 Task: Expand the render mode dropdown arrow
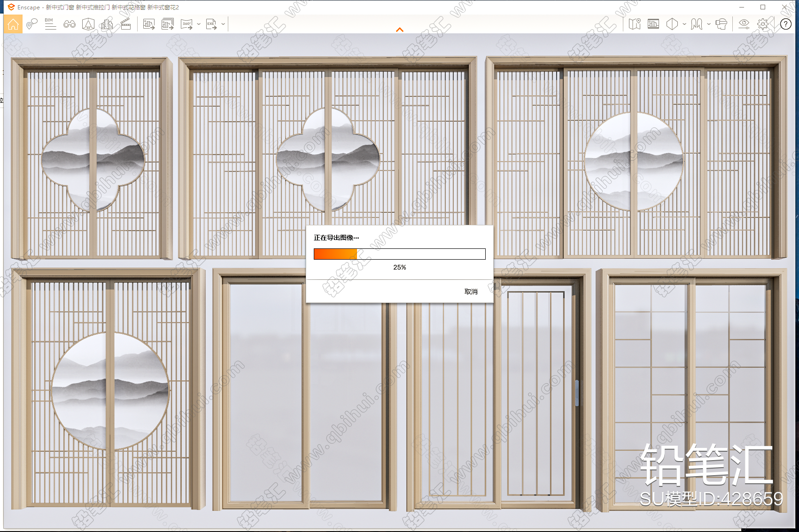[709, 24]
